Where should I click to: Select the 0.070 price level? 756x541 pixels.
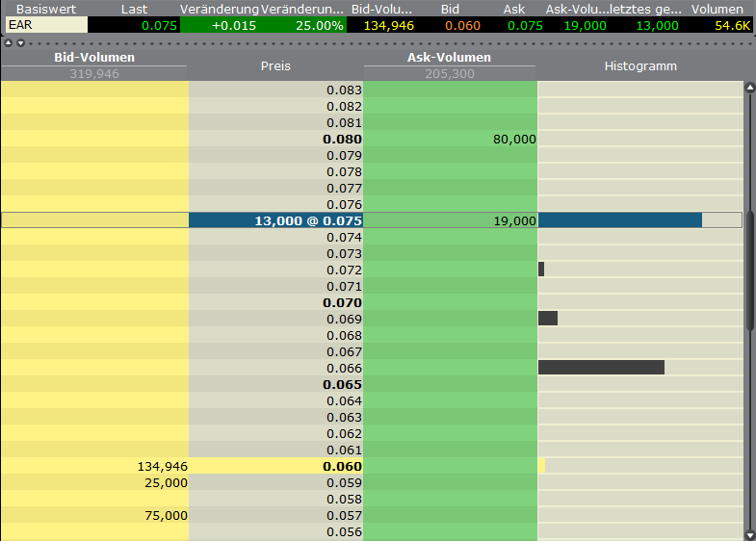[x=275, y=302]
